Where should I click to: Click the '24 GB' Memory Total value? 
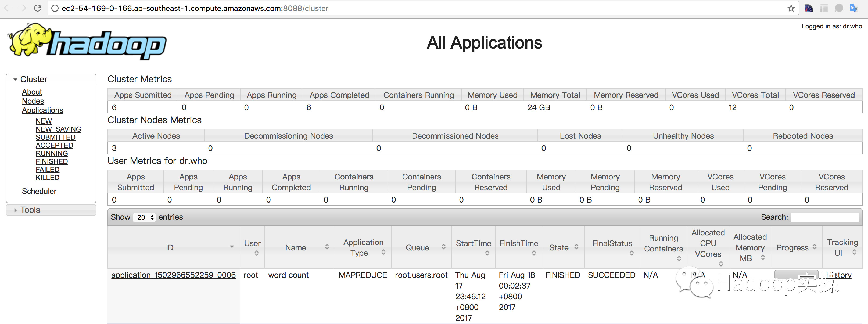click(x=539, y=107)
